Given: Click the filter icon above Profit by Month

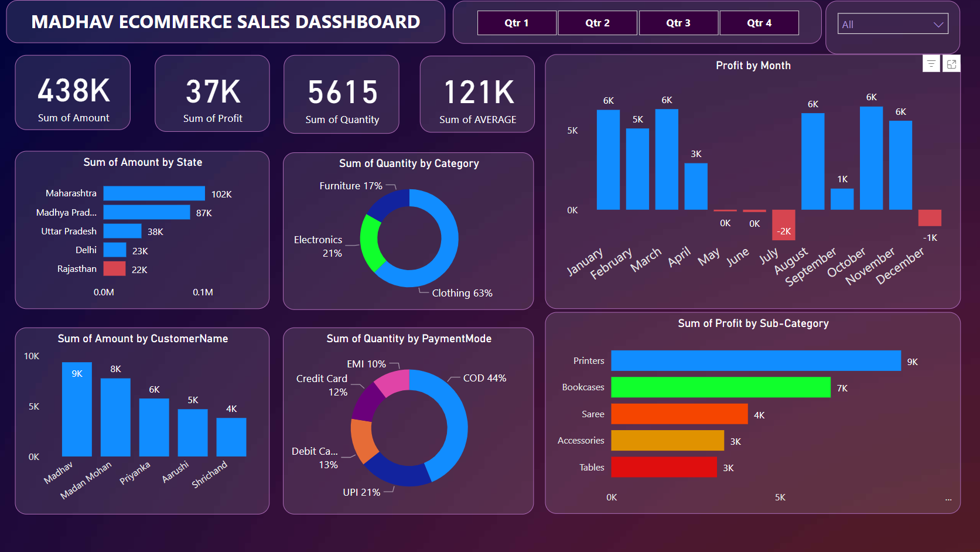Looking at the screenshot, I should pos(931,64).
